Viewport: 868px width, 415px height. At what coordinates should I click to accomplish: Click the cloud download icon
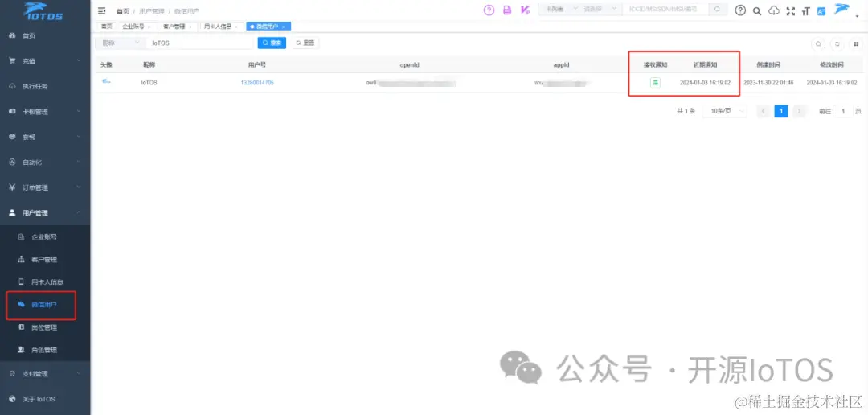(x=774, y=10)
